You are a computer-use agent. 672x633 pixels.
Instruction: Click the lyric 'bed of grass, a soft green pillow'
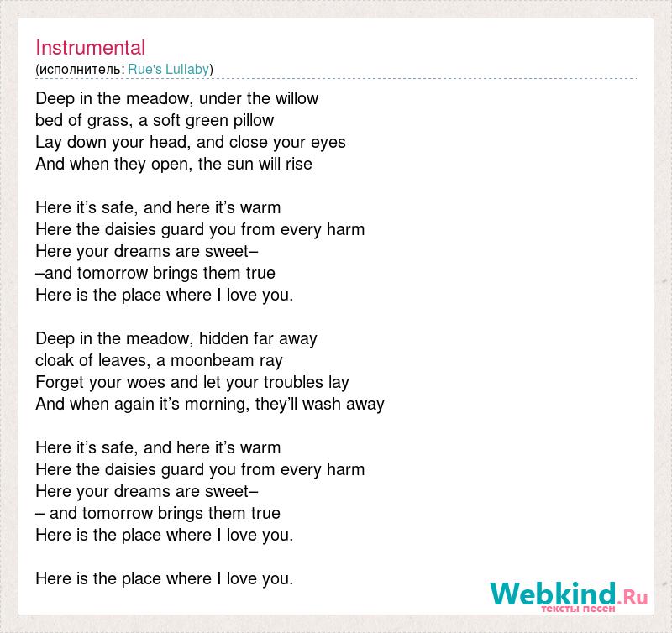(x=155, y=121)
